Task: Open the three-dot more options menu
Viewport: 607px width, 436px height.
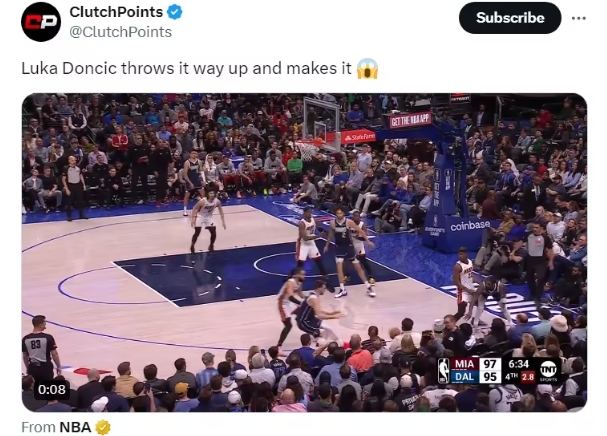Action: [x=578, y=18]
